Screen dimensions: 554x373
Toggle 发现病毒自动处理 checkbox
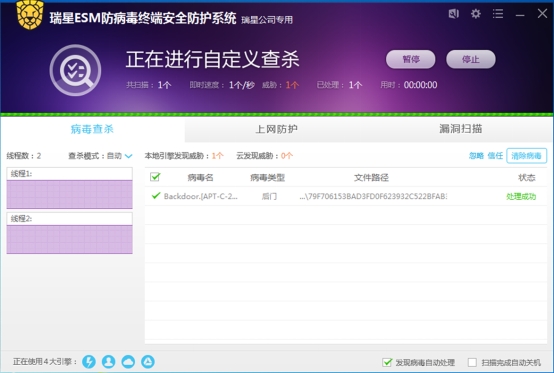tap(387, 362)
